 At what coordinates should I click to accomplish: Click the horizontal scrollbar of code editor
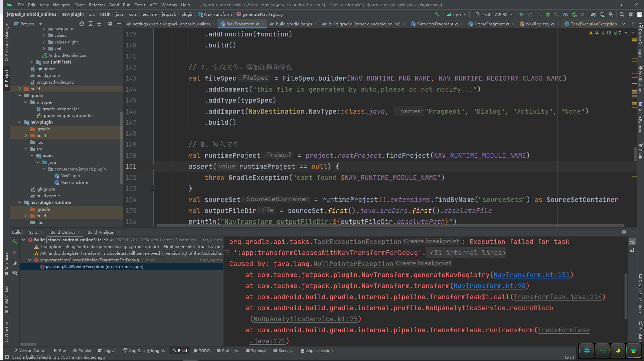point(390,226)
